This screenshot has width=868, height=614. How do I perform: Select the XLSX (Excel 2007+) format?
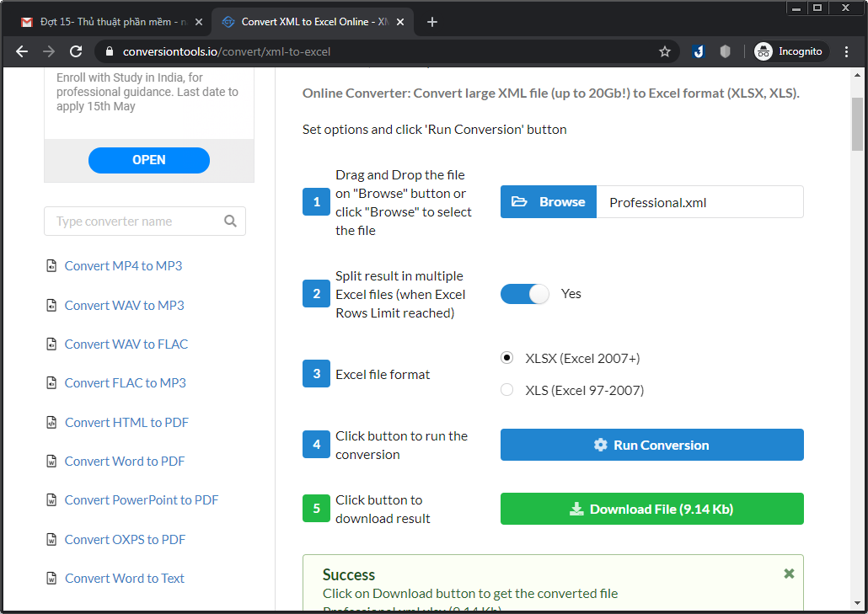[x=506, y=357]
